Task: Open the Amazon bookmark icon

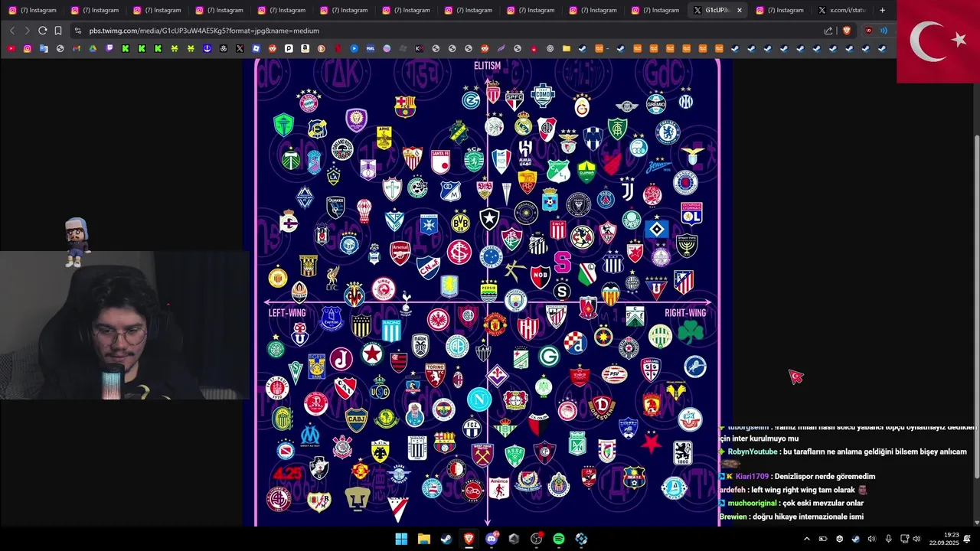Action: point(305,48)
